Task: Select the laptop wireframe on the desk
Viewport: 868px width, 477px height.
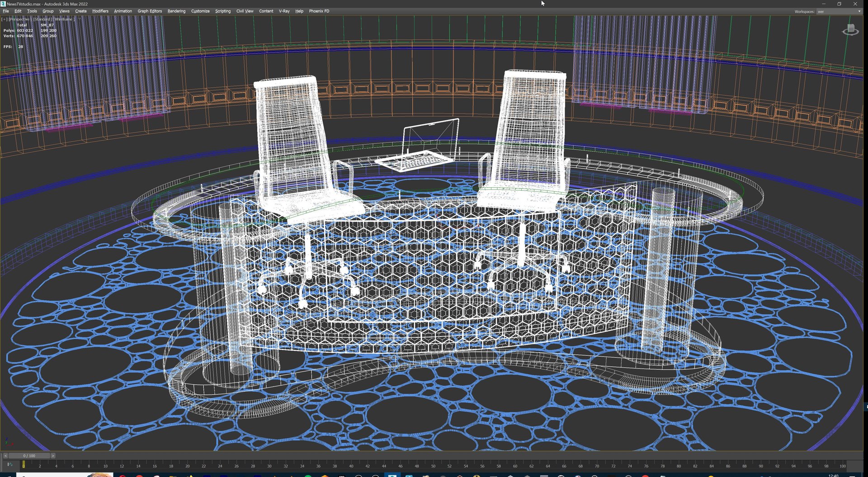Action: (418, 146)
